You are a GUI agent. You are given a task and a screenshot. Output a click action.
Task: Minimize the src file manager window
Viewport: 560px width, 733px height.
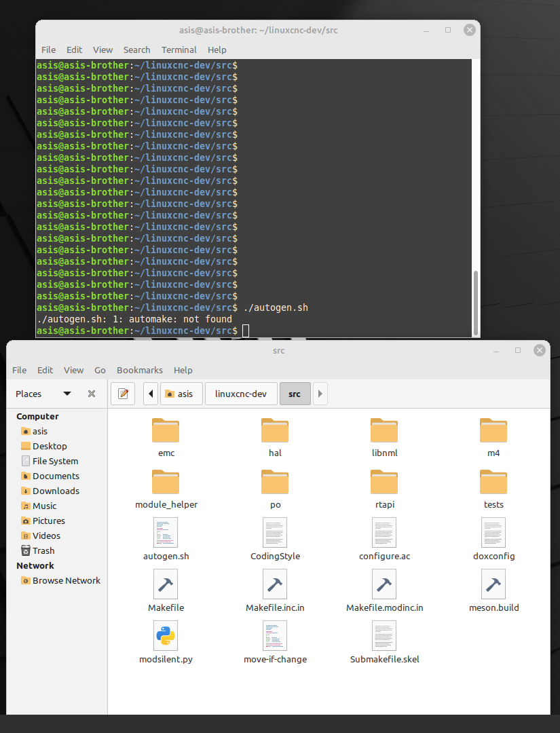[x=496, y=351]
